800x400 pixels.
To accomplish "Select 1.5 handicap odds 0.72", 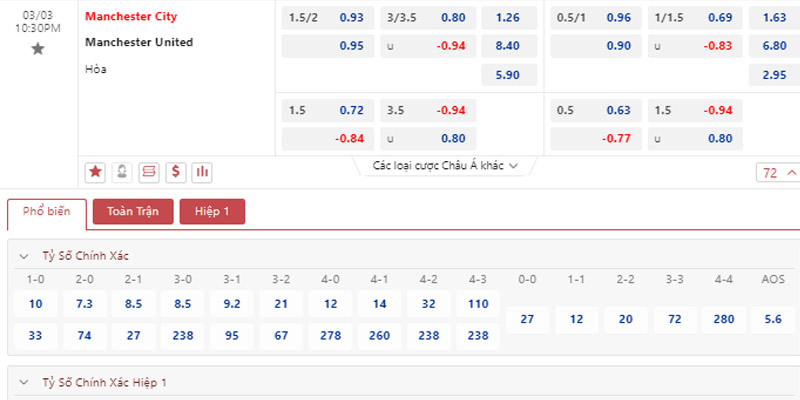I will click(x=328, y=110).
